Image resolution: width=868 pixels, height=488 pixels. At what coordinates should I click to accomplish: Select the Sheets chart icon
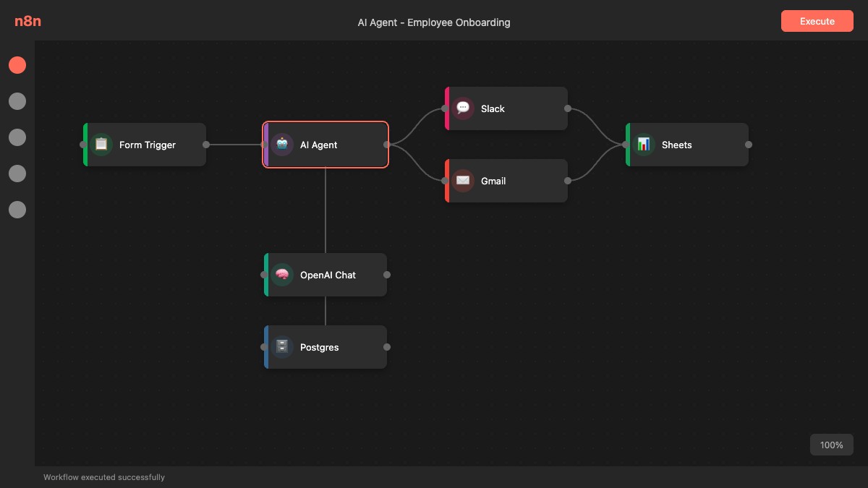tap(644, 145)
